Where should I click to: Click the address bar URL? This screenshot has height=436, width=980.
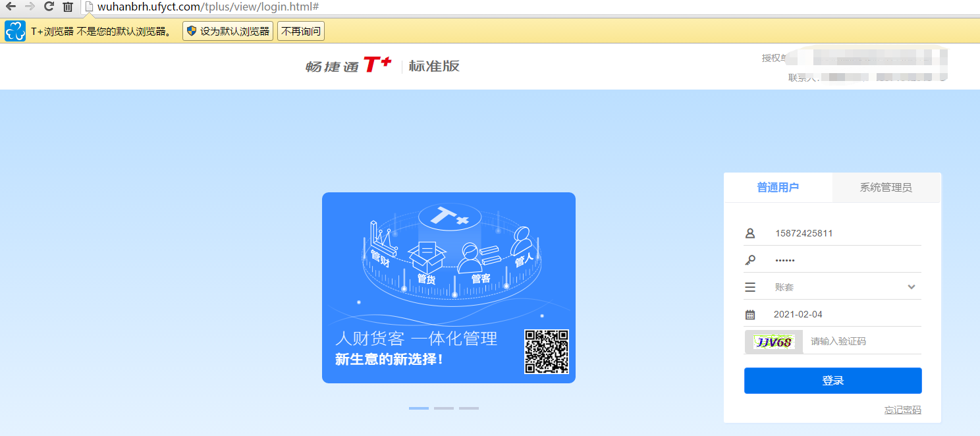point(208,7)
